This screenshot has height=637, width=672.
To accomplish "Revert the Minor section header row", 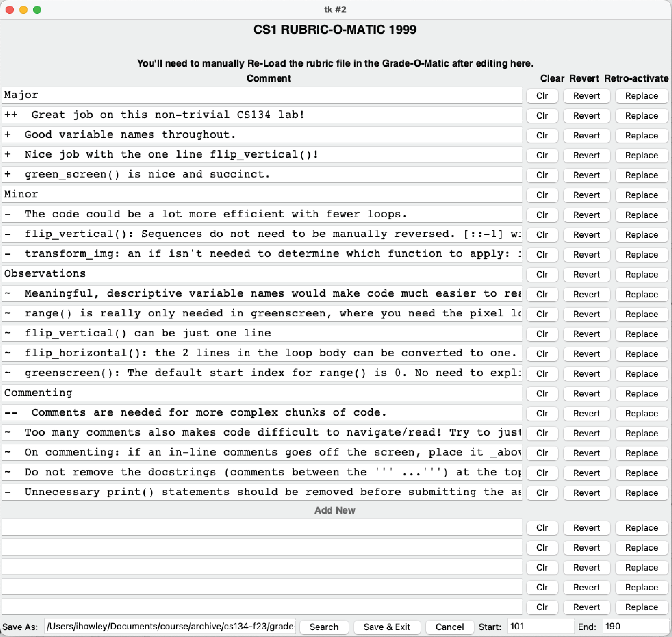I will [586, 195].
